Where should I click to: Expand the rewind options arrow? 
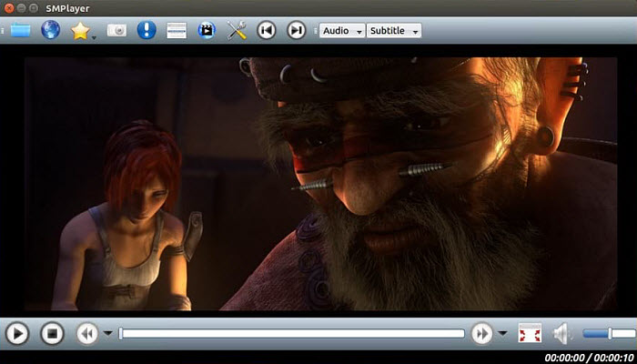[107, 334]
